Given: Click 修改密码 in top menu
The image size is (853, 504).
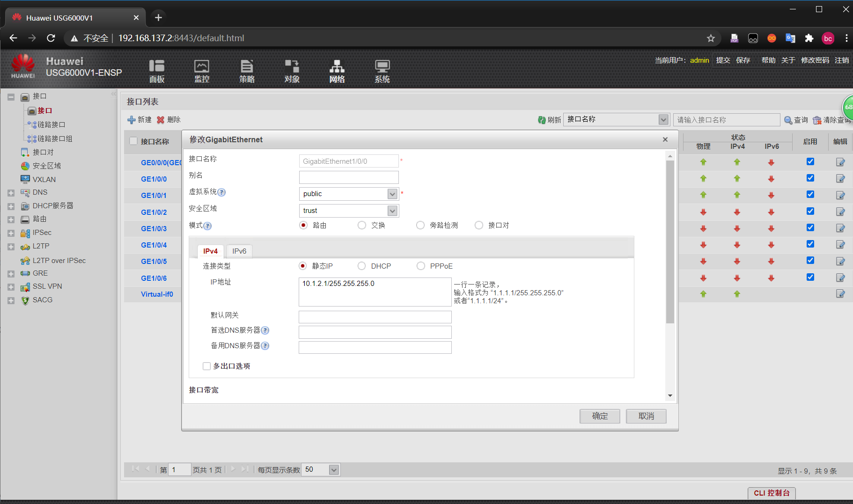Looking at the screenshot, I should click(x=815, y=60).
